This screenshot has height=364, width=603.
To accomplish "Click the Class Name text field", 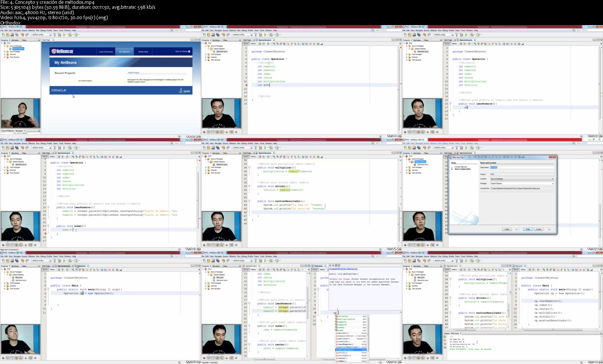I will pyautogui.click(x=521, y=167).
